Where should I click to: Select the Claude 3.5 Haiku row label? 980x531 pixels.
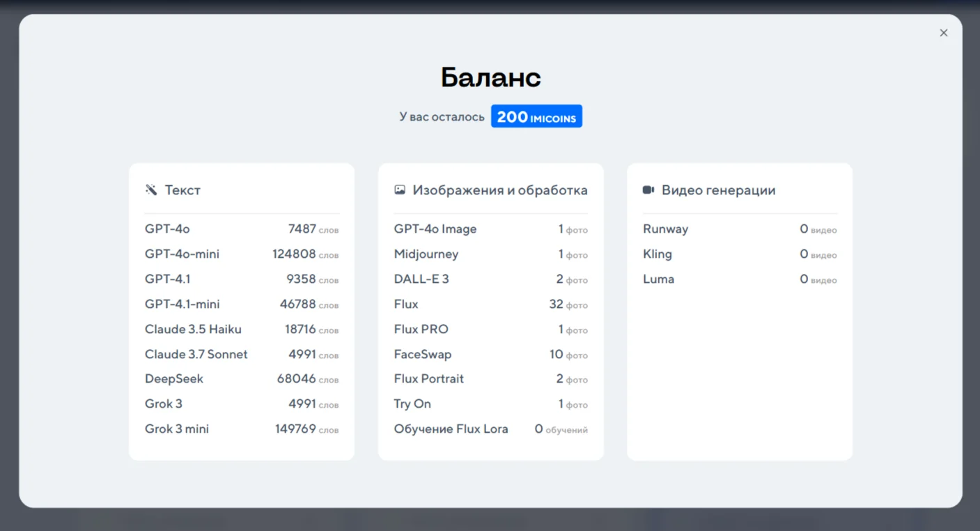coord(193,330)
